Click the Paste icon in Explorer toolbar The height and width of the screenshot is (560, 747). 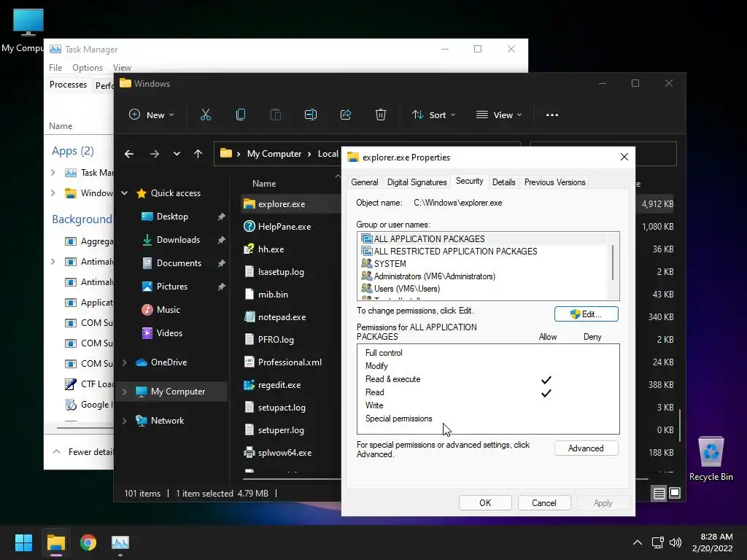(275, 114)
